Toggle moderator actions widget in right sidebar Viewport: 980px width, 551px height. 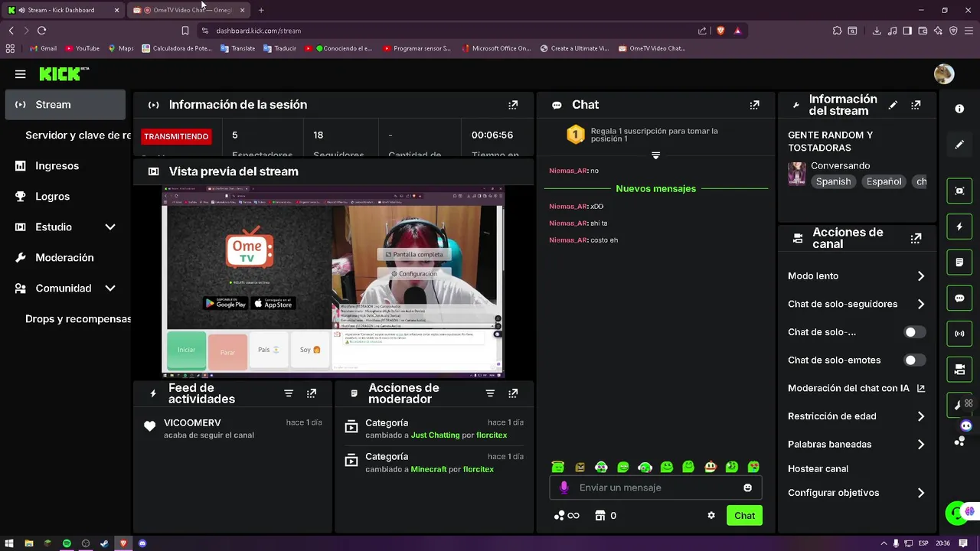click(x=959, y=262)
